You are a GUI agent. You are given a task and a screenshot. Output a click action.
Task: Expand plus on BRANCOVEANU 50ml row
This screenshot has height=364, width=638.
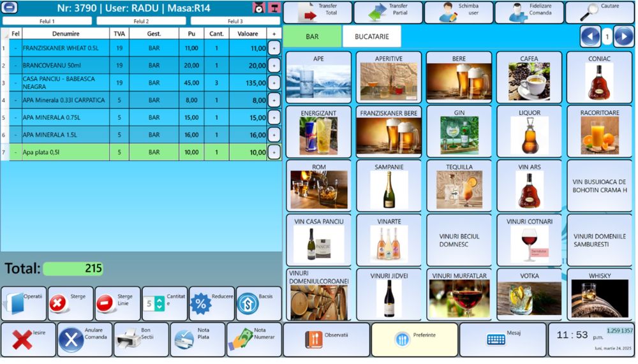pos(274,66)
